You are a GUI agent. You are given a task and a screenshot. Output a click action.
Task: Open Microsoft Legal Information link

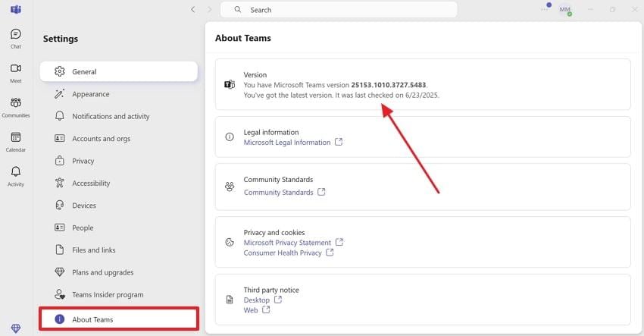[286, 143]
